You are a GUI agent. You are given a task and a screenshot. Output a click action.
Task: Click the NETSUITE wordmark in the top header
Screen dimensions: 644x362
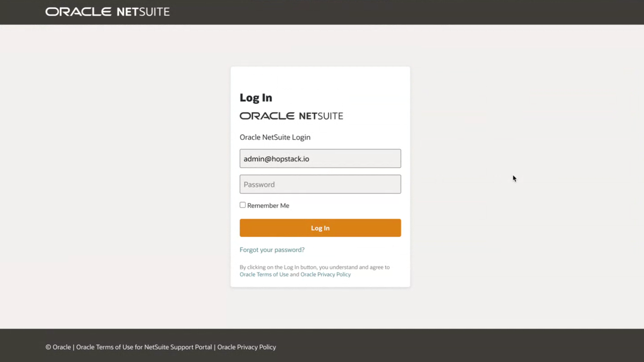click(x=143, y=12)
